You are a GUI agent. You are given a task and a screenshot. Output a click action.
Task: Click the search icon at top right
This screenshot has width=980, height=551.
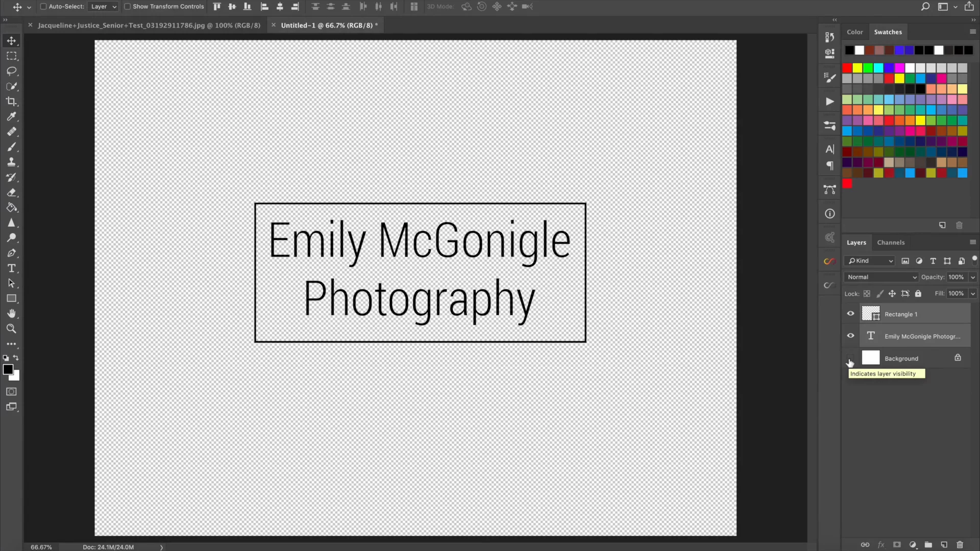tap(925, 7)
